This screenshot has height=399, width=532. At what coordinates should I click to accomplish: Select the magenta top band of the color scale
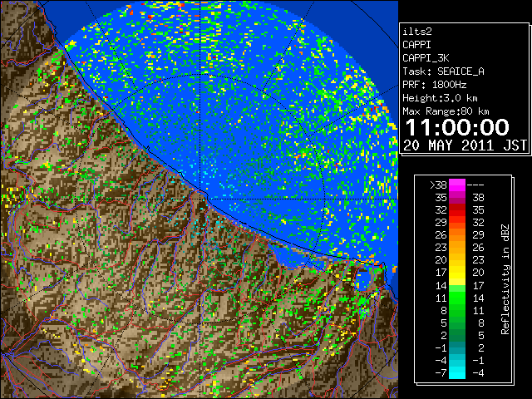click(x=457, y=185)
